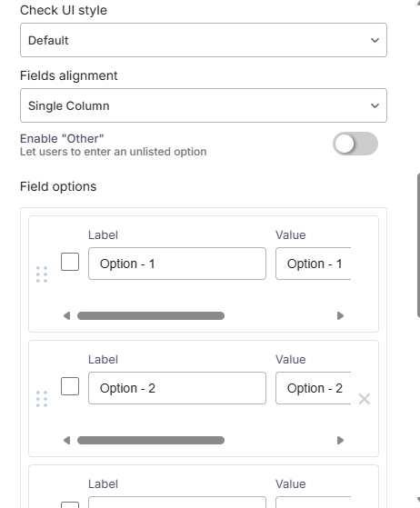Click left scroll arrow in Option - 2 row

point(66,440)
